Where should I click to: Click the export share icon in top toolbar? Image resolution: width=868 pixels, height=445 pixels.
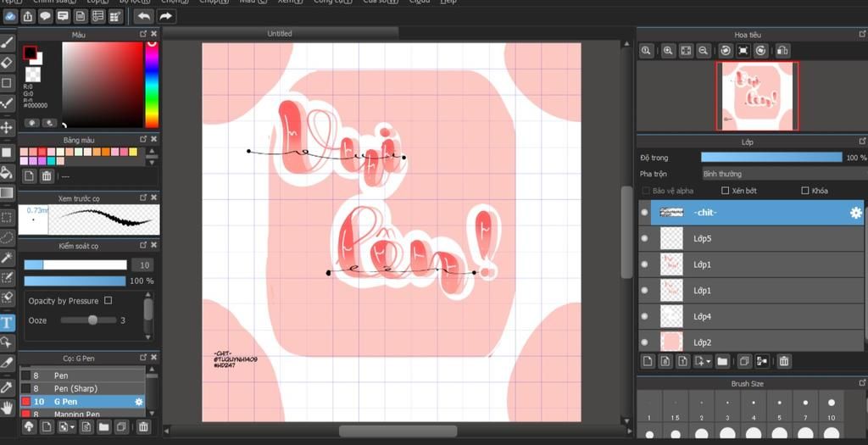28,16
